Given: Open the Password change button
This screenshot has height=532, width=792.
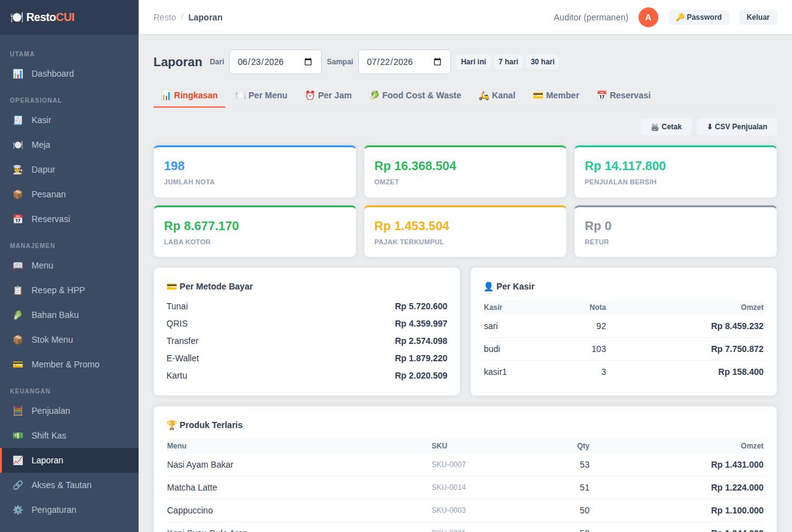Looking at the screenshot, I should tap(699, 17).
